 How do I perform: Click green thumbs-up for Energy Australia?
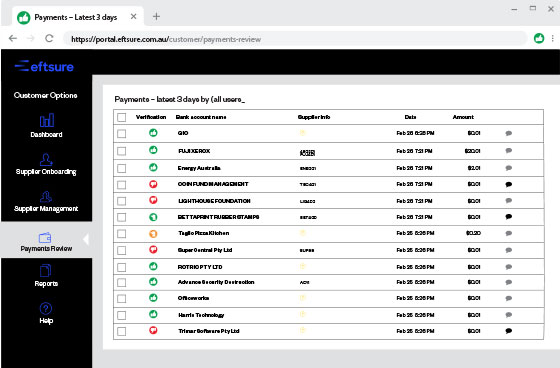tap(153, 167)
